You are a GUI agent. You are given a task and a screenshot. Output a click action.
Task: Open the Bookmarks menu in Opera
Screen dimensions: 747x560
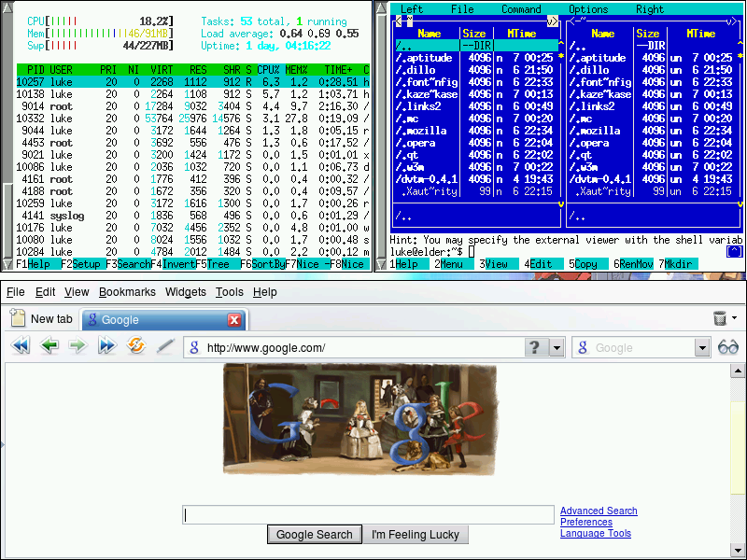pos(127,292)
